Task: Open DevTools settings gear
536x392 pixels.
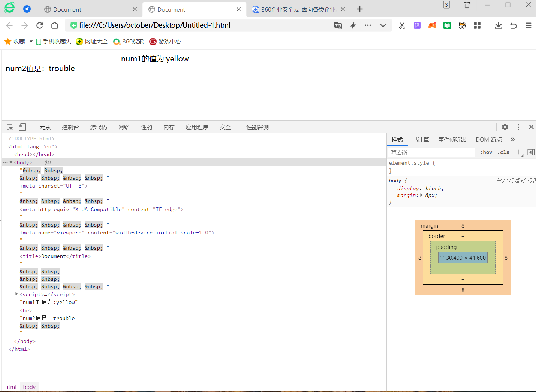Action: [x=505, y=127]
